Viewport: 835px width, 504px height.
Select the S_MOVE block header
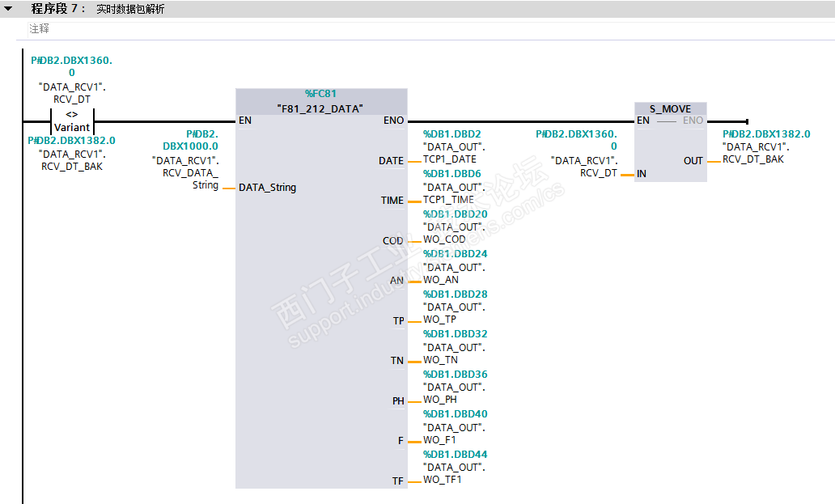pyautogui.click(x=671, y=108)
